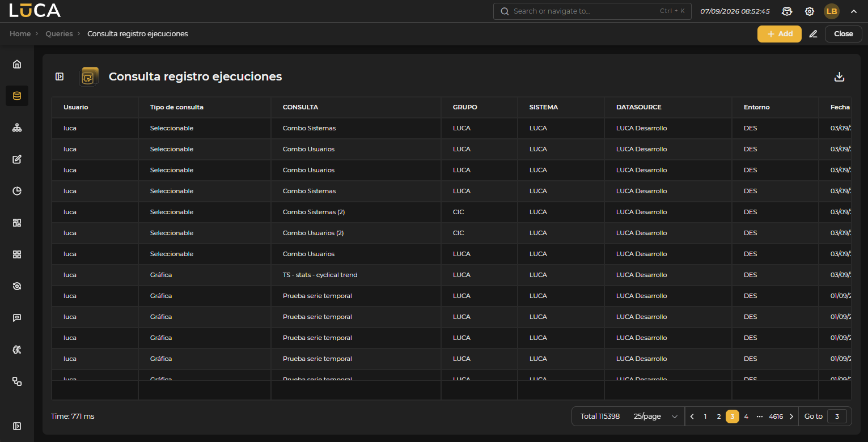Go to the previous page arrow

click(692, 416)
